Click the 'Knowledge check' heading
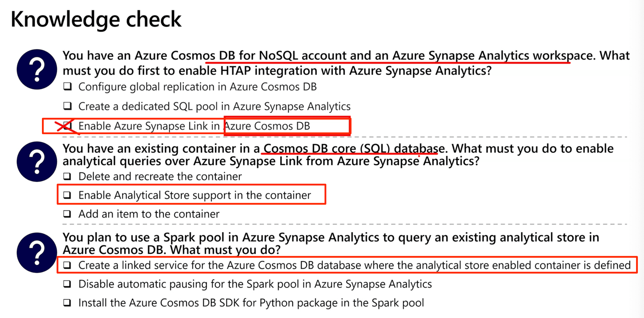The height and width of the screenshot is (318, 644). pyautogui.click(x=96, y=19)
